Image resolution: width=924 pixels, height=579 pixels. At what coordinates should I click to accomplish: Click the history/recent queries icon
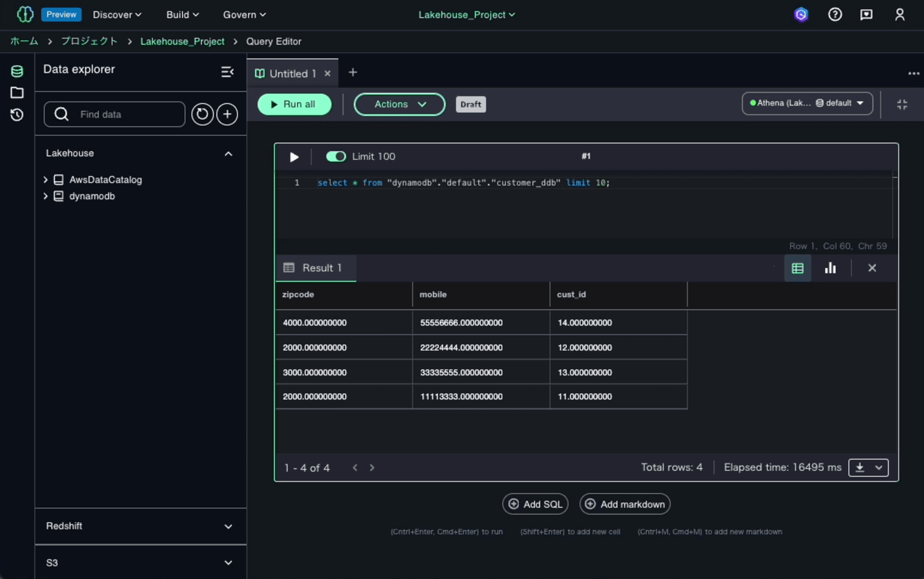17,114
